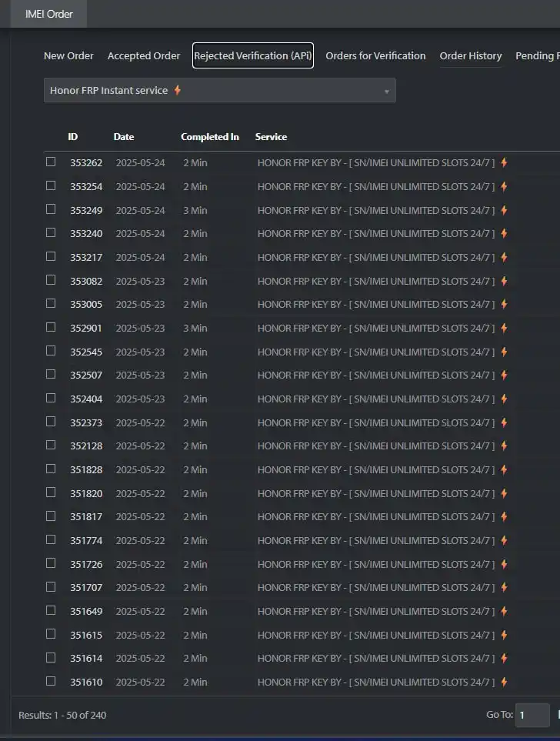Click the 3 Min value for order 353249
This screenshot has width=560, height=741.
point(195,210)
